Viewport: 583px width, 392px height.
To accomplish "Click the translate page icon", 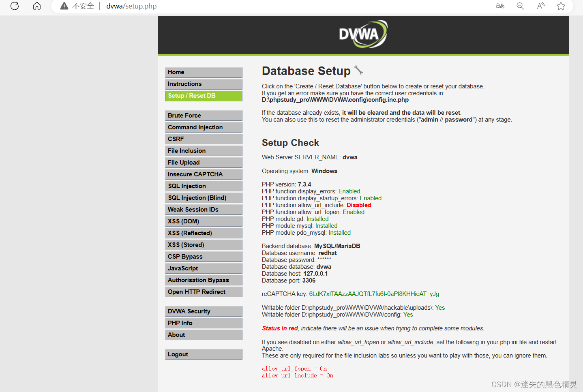I will click(500, 6).
